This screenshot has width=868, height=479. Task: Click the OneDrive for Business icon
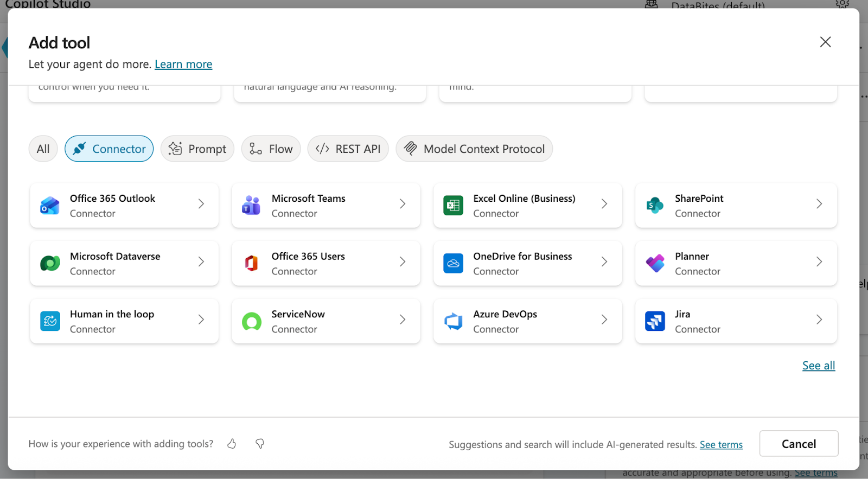pyautogui.click(x=453, y=264)
